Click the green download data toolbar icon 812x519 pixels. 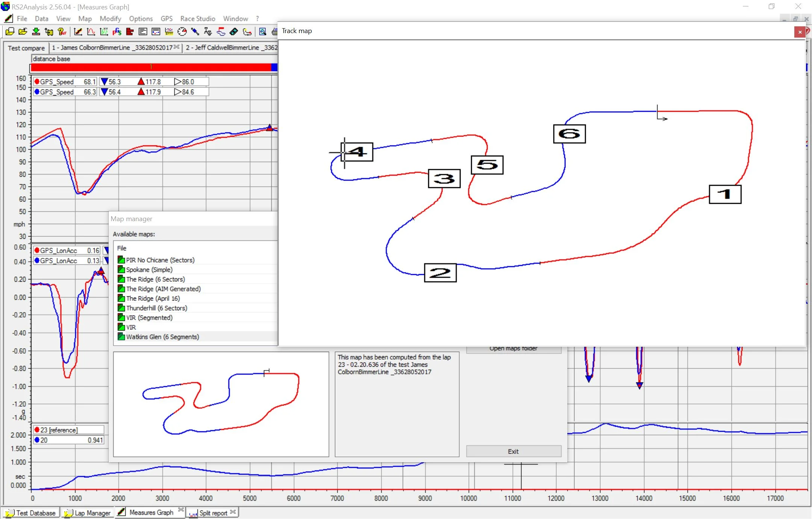click(x=36, y=32)
